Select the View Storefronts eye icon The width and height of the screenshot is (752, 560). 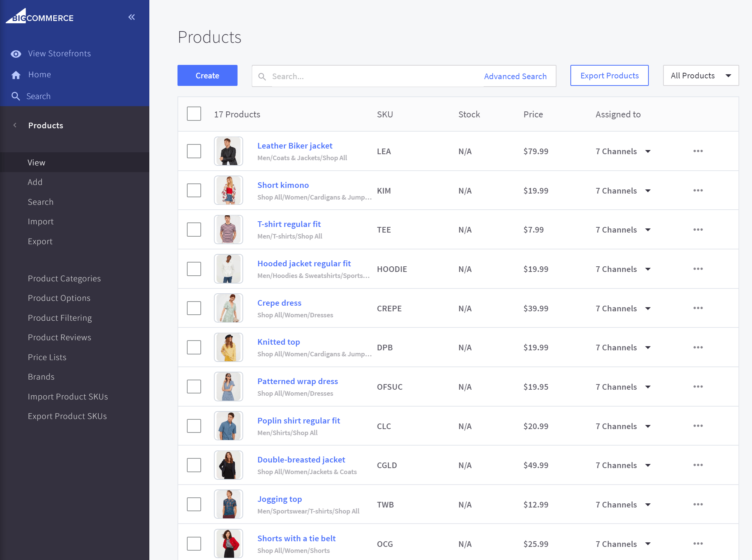point(16,54)
